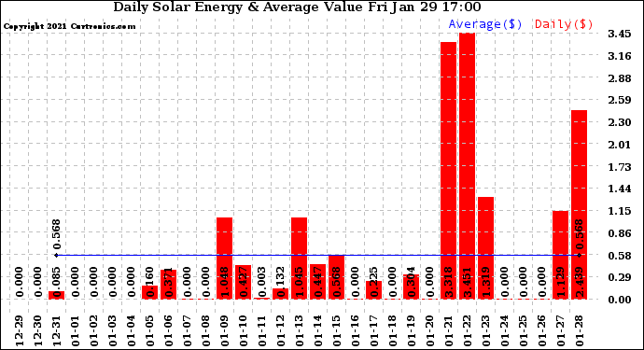
Task: Select the red bar for 01-27
Action: (560, 255)
